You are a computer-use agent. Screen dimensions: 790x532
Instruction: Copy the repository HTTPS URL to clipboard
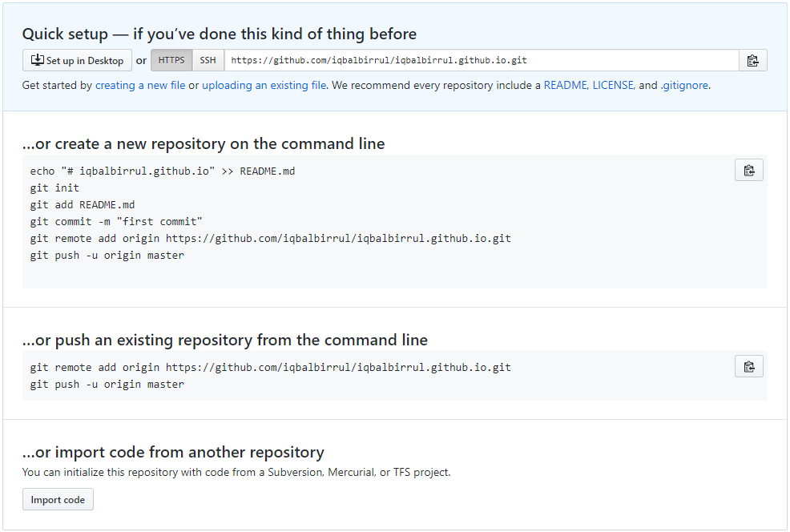753,59
